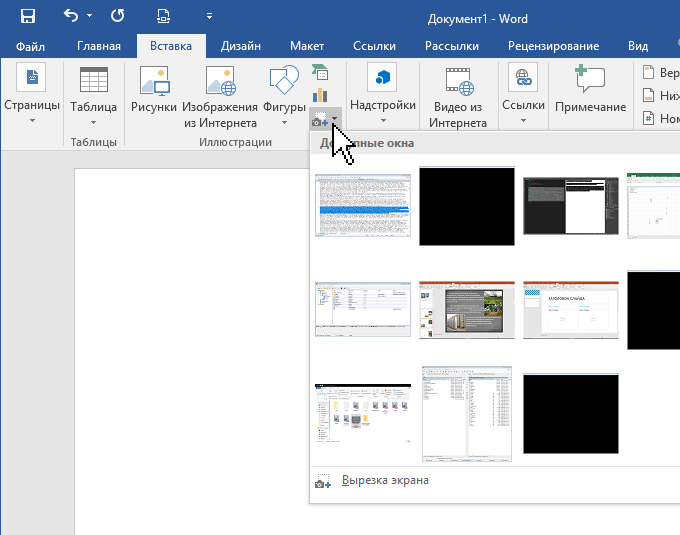
Task: Open the Файл tab
Action: click(x=30, y=46)
